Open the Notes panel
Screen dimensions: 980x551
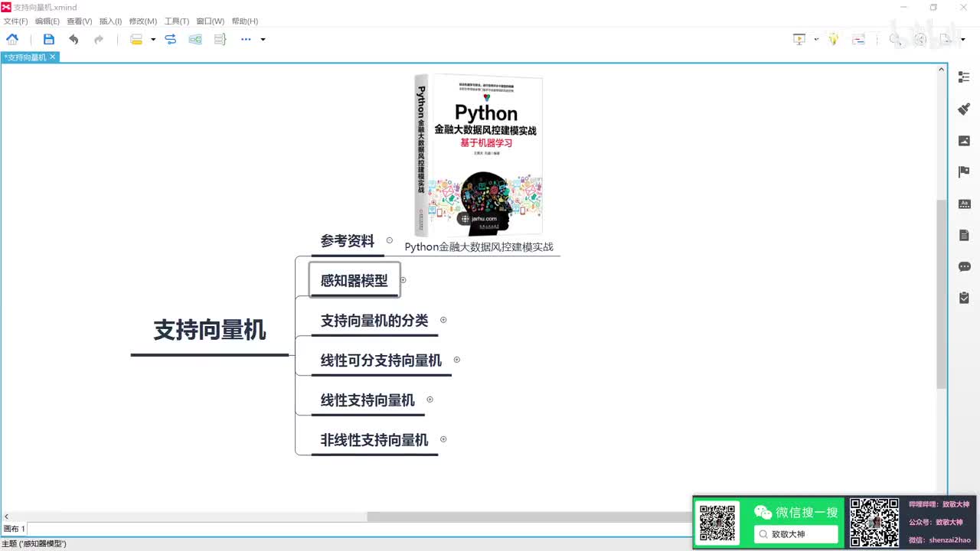click(x=964, y=236)
